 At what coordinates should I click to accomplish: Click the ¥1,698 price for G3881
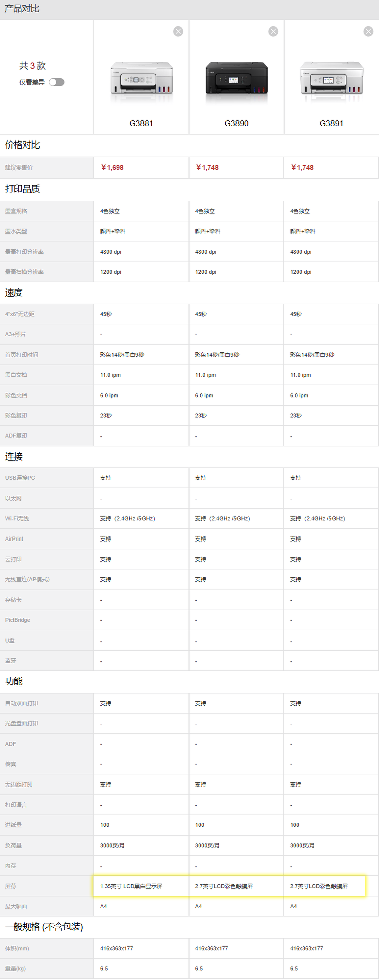click(x=112, y=168)
